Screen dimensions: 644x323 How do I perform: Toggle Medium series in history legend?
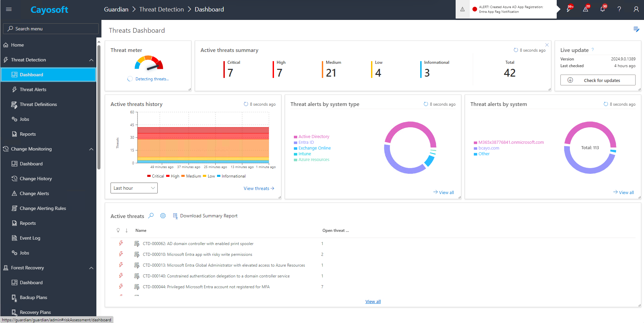point(191,176)
